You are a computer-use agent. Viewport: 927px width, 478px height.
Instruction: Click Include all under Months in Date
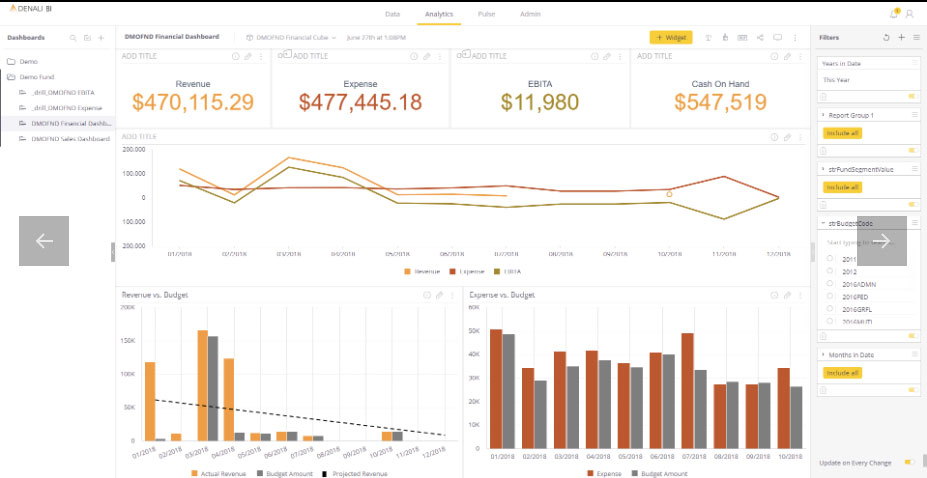coord(842,373)
